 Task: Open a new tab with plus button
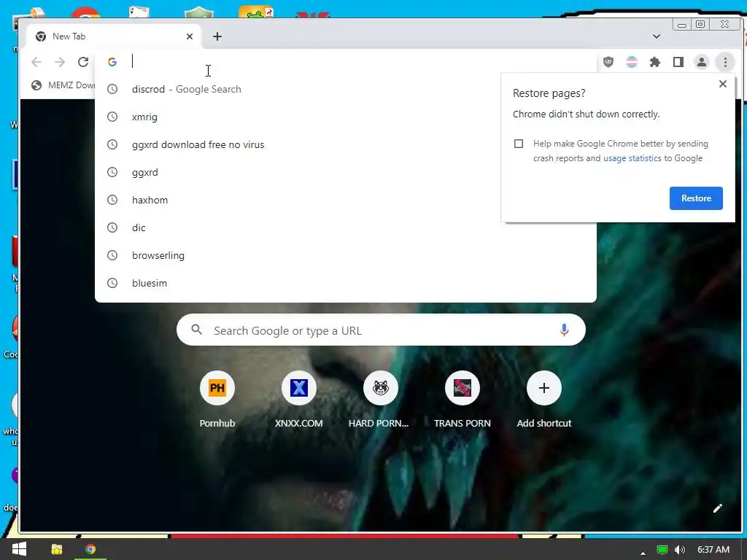tap(217, 36)
